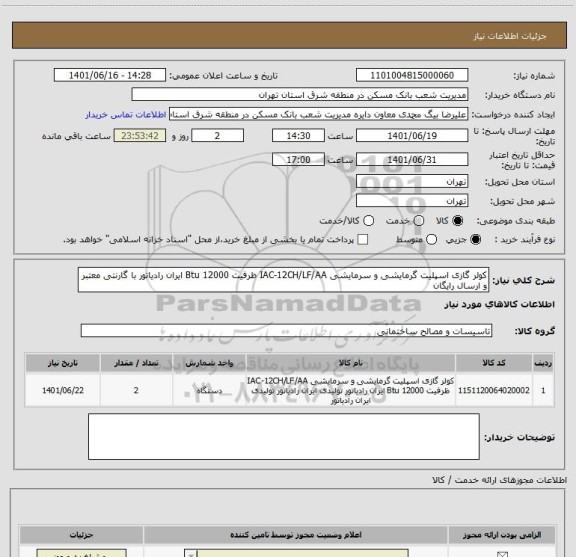The width and height of the screenshot is (576, 557).
Task: Click the الزامی بودن ارائه مجوز column header
Action: 502,535
